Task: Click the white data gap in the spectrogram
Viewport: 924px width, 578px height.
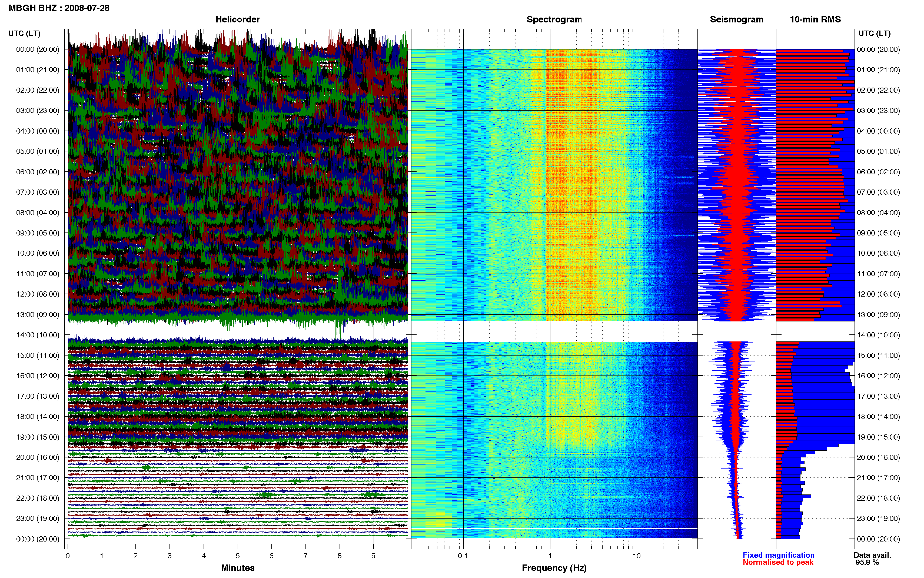Action: (554, 331)
